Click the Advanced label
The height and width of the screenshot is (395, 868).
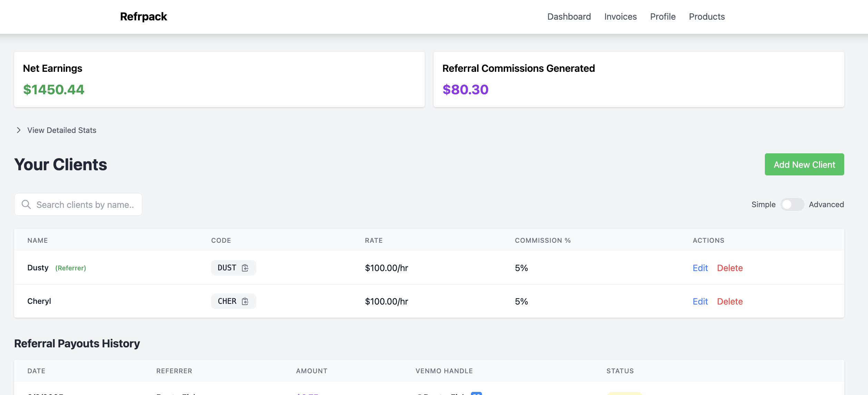(826, 204)
